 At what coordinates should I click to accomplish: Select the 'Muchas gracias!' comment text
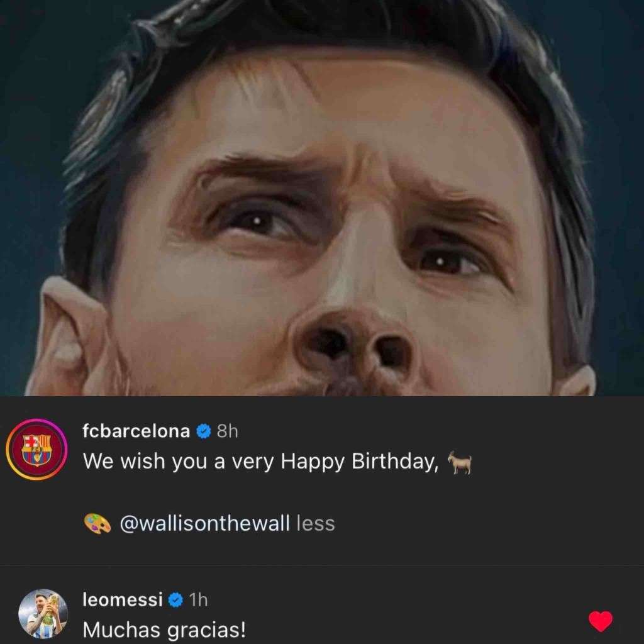[x=164, y=630]
